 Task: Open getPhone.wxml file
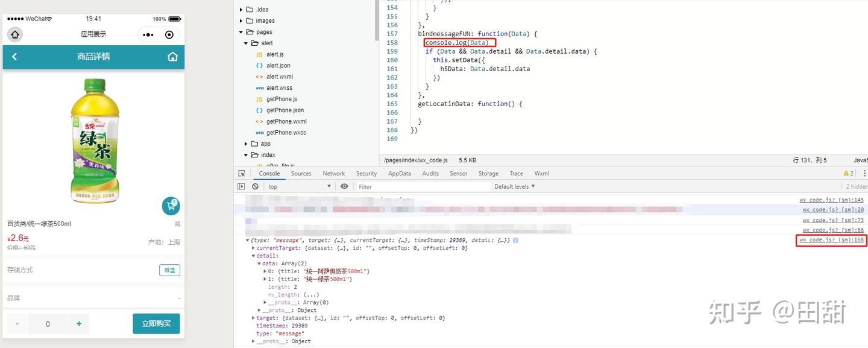tap(286, 121)
